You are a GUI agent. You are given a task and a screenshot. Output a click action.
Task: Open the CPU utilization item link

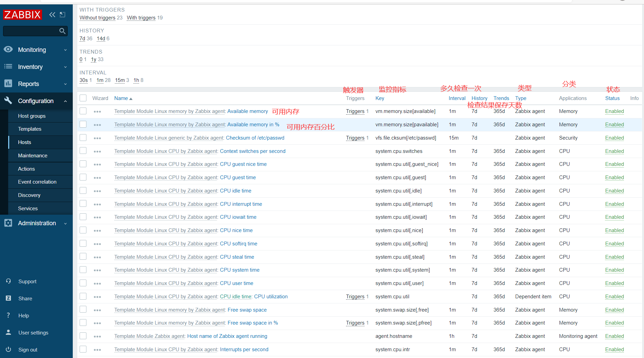271,297
